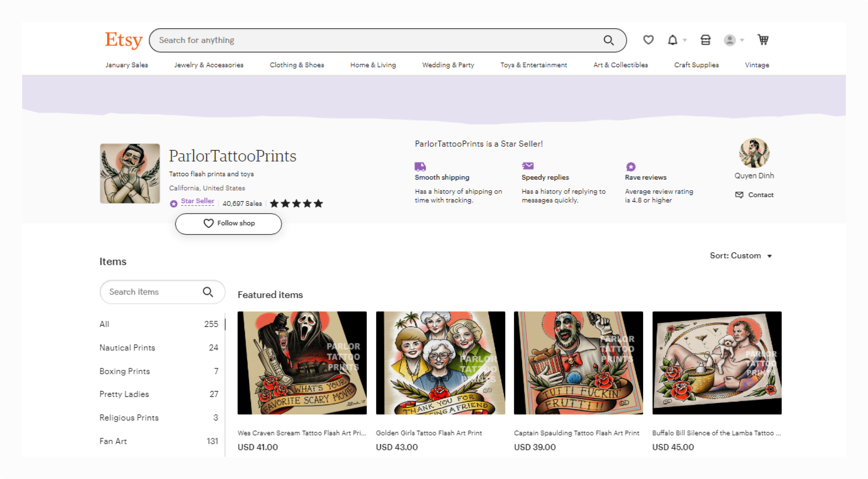Click Buffalo Bill Silence of the Lambs title
The image size is (868, 479).
click(x=717, y=433)
